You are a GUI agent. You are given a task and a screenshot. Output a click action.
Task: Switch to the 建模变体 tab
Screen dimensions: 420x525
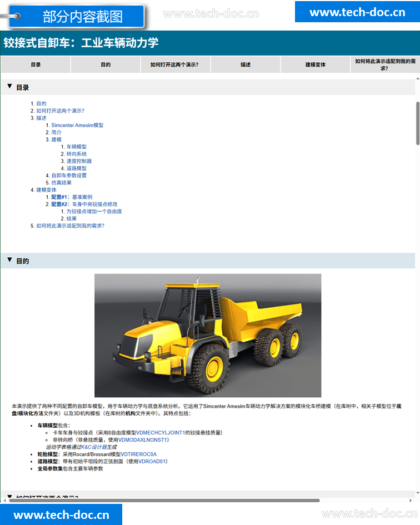click(316, 64)
